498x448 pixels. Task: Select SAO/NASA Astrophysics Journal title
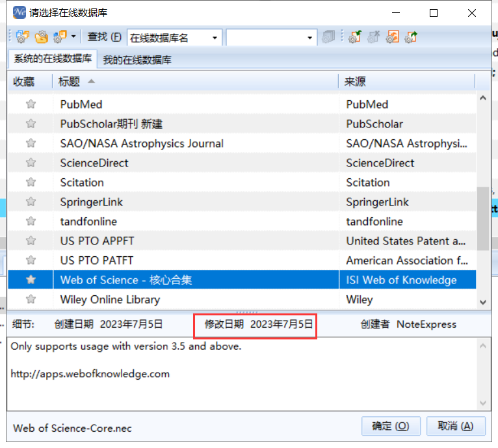click(142, 143)
